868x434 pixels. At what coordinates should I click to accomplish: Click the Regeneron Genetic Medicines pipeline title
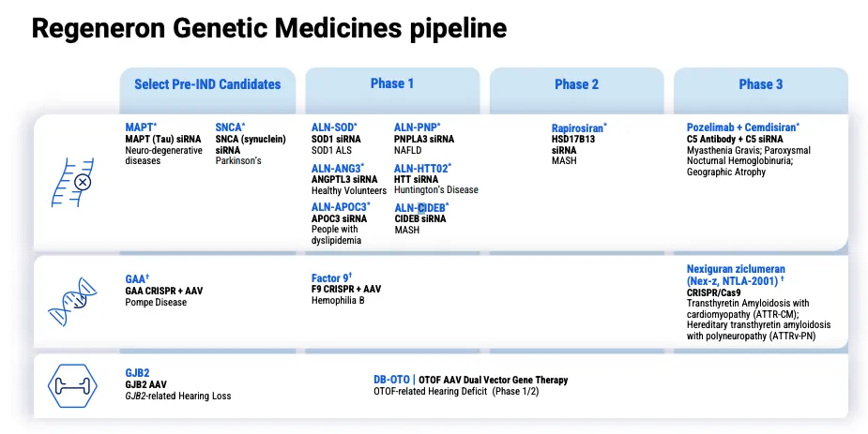tap(269, 29)
